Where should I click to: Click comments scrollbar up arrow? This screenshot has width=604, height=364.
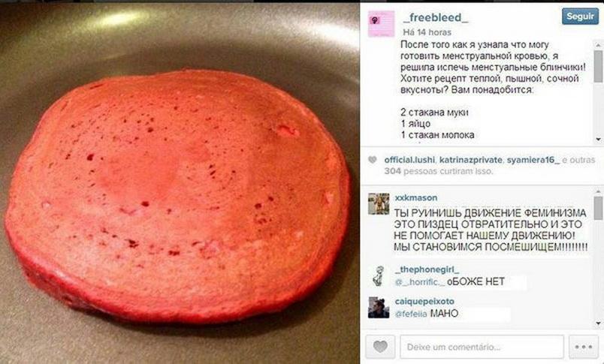point(598,191)
